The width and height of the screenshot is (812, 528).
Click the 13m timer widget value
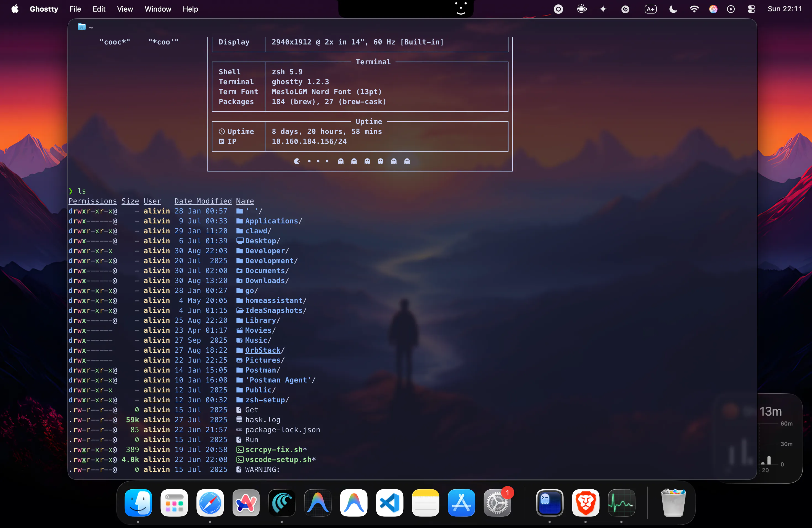pos(770,411)
